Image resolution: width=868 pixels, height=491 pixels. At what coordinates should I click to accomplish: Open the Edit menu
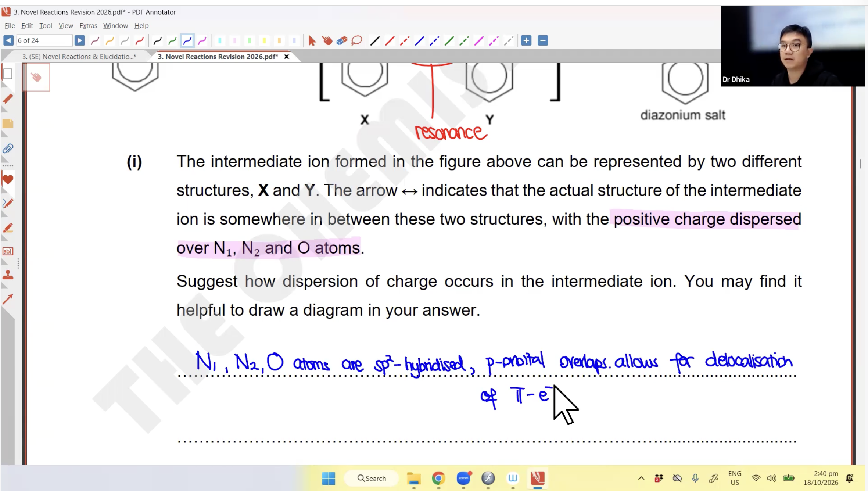27,25
